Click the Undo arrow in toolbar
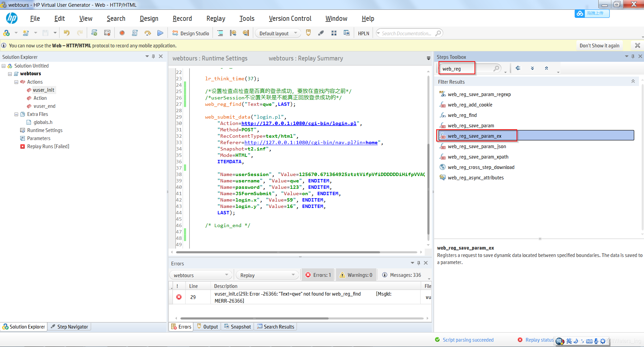Image resolution: width=644 pixels, height=347 pixels. 67,33
